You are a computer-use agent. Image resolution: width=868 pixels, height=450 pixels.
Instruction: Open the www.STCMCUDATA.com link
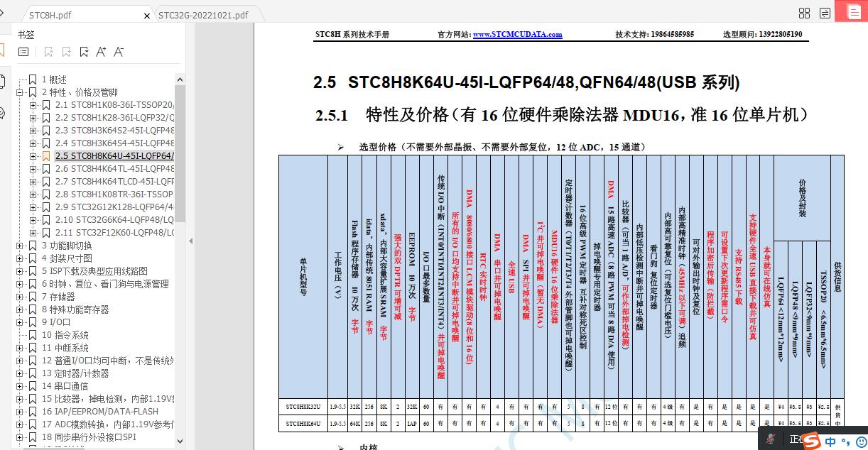pyautogui.click(x=517, y=34)
